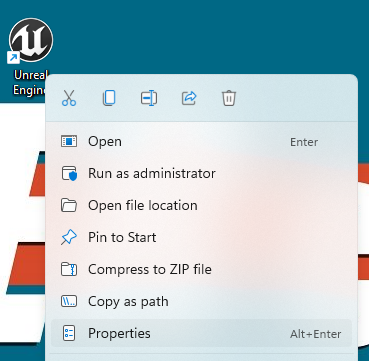Select Copy as path
The height and width of the screenshot is (361, 369).
(201, 301)
